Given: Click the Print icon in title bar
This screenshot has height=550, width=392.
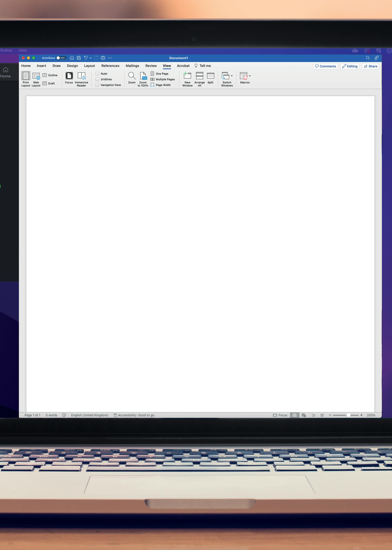Looking at the screenshot, I should [x=103, y=58].
